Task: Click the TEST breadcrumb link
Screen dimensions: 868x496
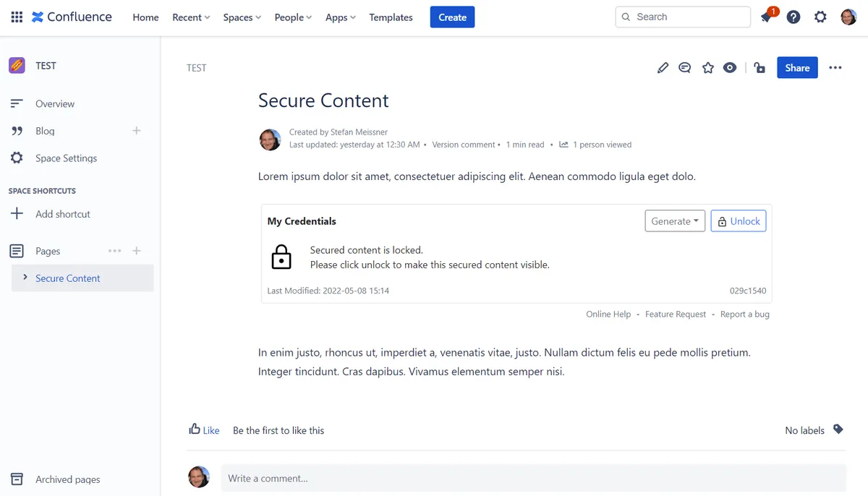Action: (197, 68)
